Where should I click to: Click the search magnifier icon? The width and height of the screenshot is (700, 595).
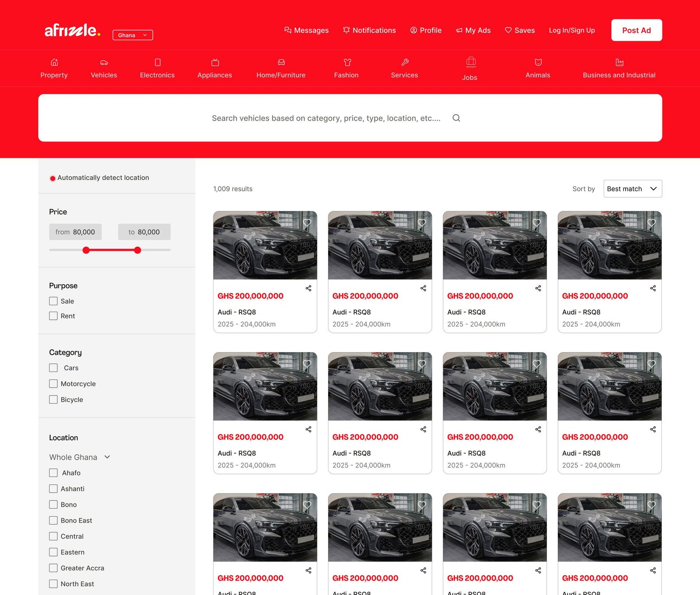point(456,118)
